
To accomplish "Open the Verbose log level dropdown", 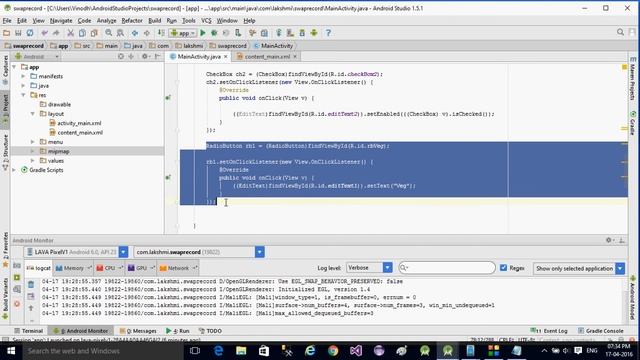I will [x=387, y=268].
